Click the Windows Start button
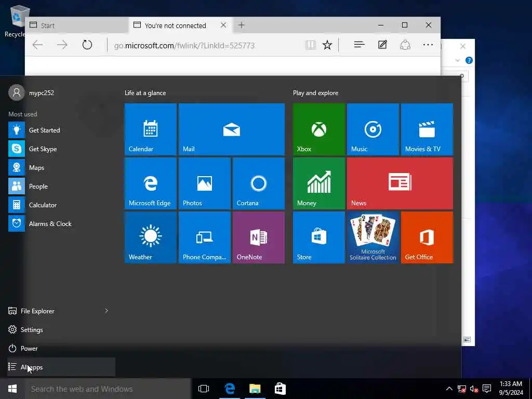The width and height of the screenshot is (532, 399). [12, 389]
